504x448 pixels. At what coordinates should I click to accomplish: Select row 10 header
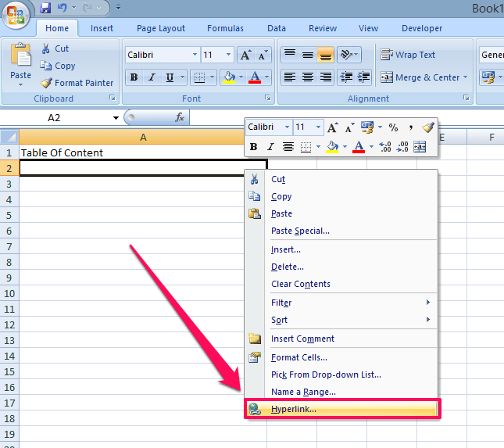9,293
